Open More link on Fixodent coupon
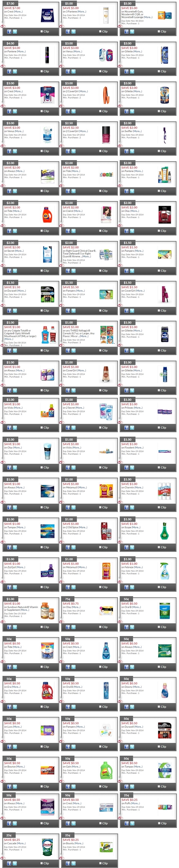Viewport: 179px width, 868px height. 139,448
